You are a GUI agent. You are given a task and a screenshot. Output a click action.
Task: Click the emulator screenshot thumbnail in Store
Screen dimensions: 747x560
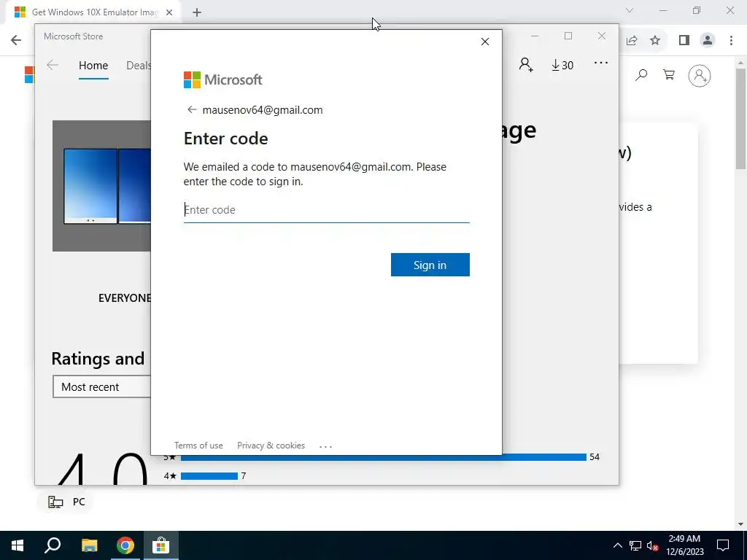[x=101, y=186]
